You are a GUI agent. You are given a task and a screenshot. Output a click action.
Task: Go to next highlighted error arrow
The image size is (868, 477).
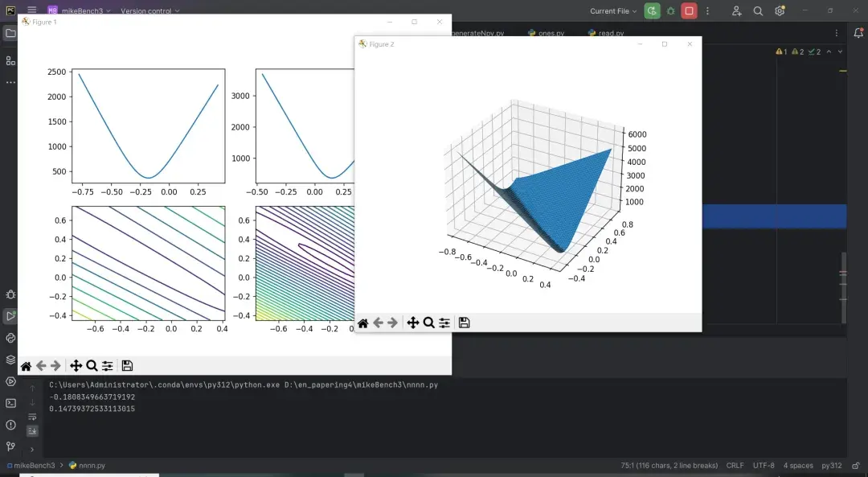[x=841, y=51]
